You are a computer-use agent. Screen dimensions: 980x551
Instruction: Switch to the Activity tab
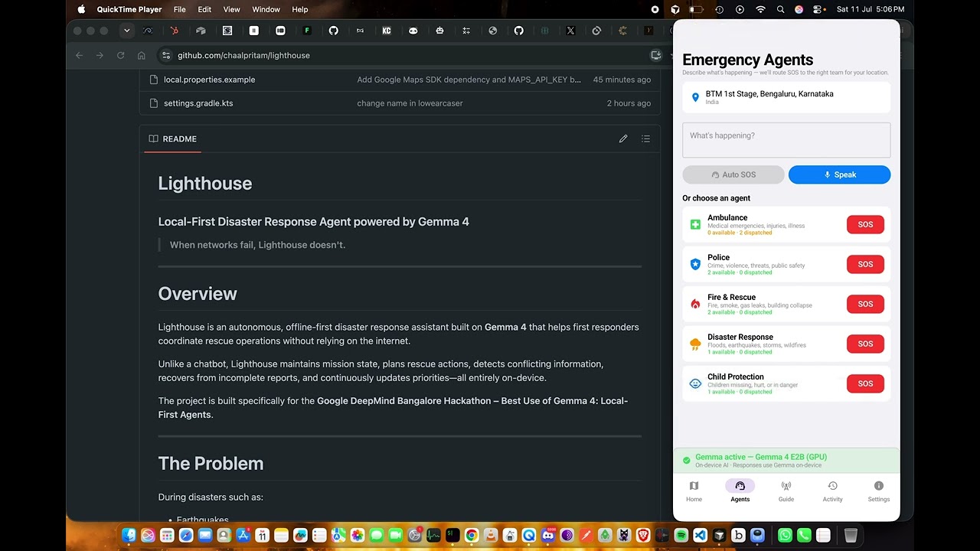(832, 491)
